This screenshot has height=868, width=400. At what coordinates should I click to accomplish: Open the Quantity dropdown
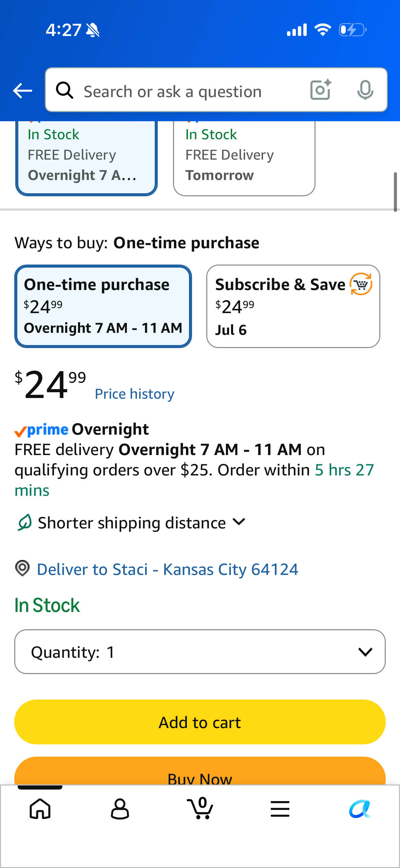pyautogui.click(x=200, y=652)
